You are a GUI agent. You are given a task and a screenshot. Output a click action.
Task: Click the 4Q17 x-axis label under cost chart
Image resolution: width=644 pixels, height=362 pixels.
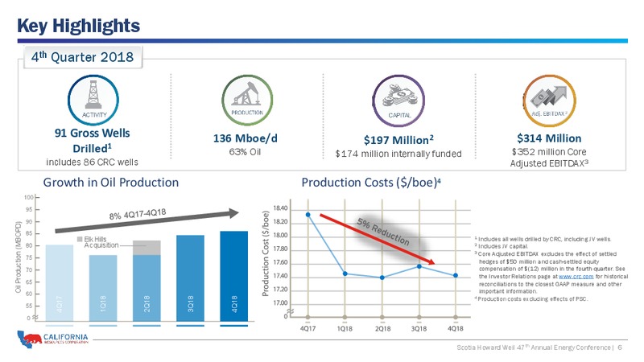pyautogui.click(x=308, y=328)
